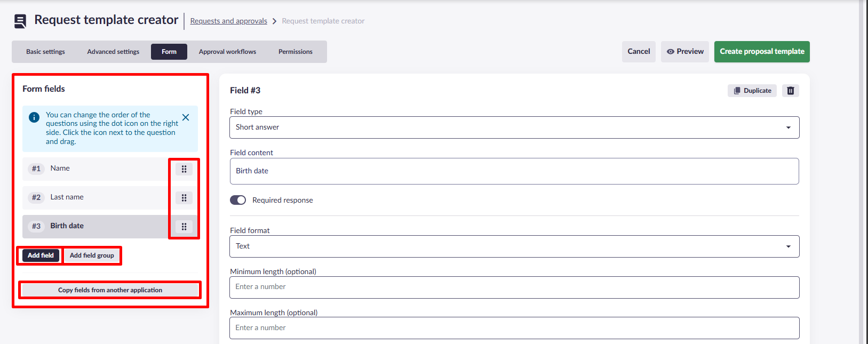Delete Field #3 with the trash icon
Image resolution: width=868 pixels, height=344 pixels.
(x=791, y=91)
